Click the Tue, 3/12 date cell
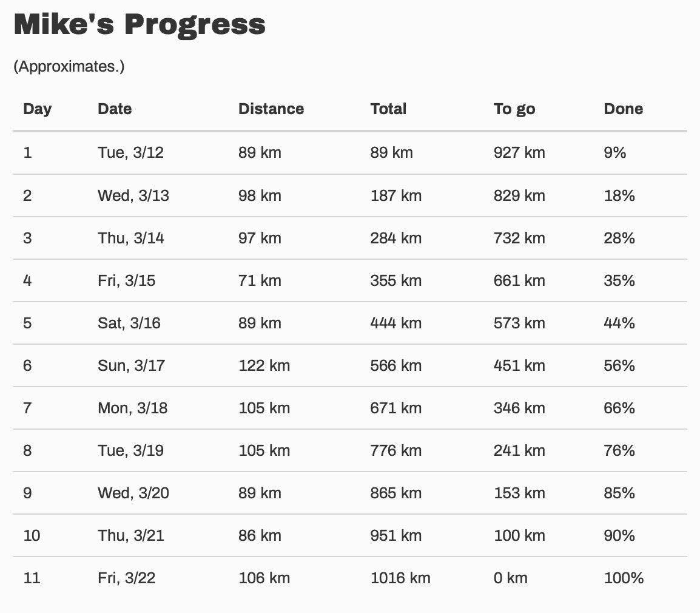The width and height of the screenshot is (700, 613). (x=130, y=153)
